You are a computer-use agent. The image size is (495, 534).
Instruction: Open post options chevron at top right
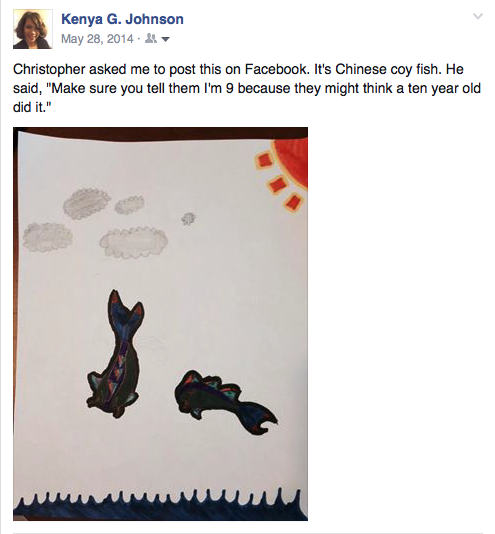(478, 16)
